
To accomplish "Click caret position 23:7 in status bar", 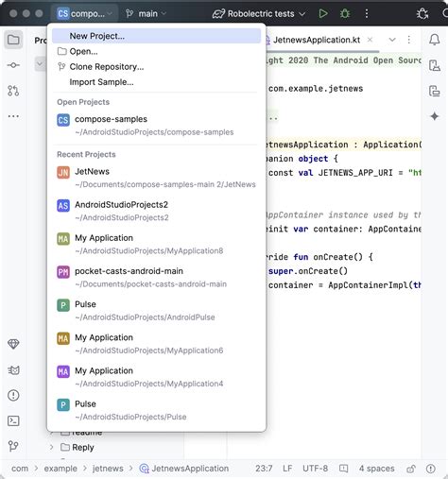I will tap(264, 469).
